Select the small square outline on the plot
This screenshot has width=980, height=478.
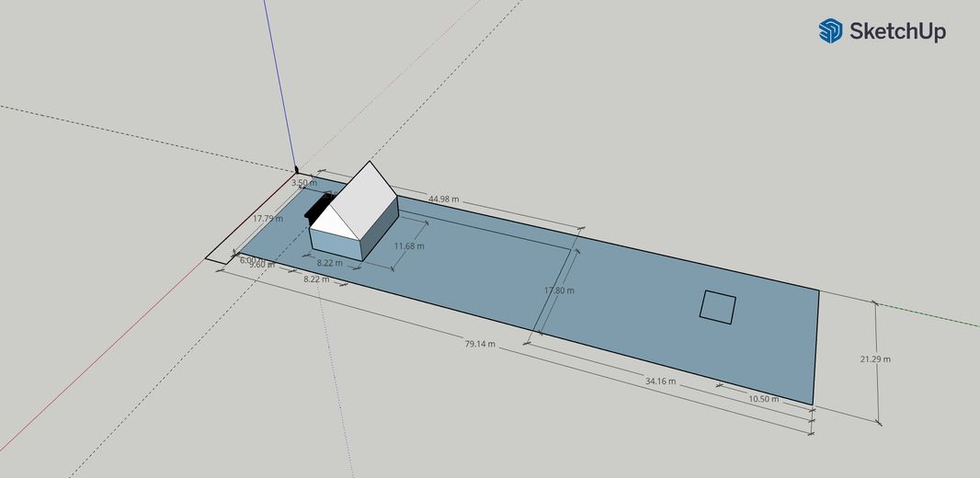point(717,306)
